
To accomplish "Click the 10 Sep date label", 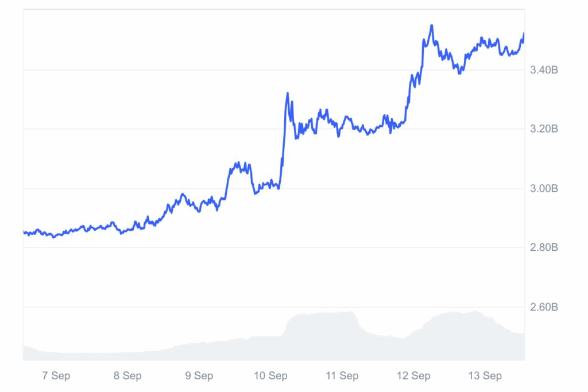I will point(270,376).
